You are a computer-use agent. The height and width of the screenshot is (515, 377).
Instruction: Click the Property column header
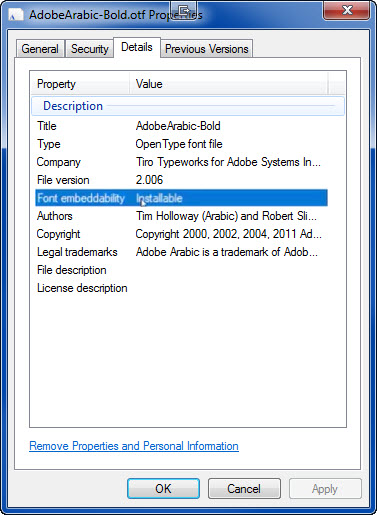point(80,84)
